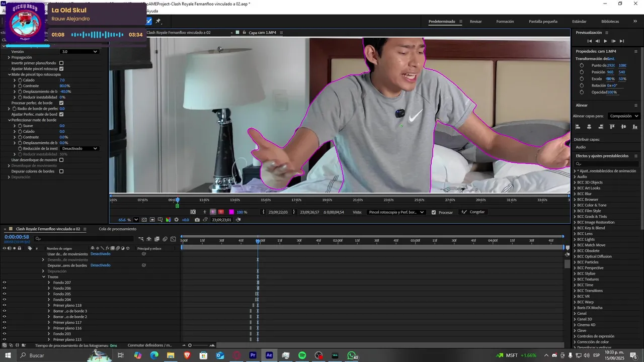Toggle the Procesar checkbox in viewer
Viewport: 644px width, 362px height.
(x=434, y=212)
